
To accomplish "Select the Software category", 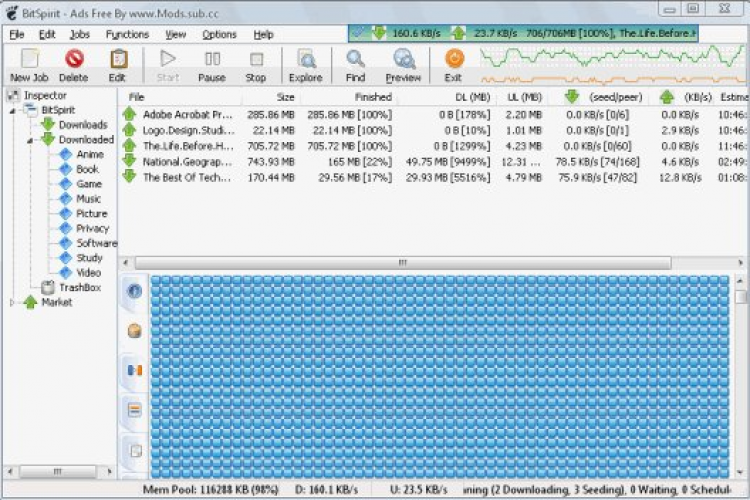I will (x=97, y=243).
